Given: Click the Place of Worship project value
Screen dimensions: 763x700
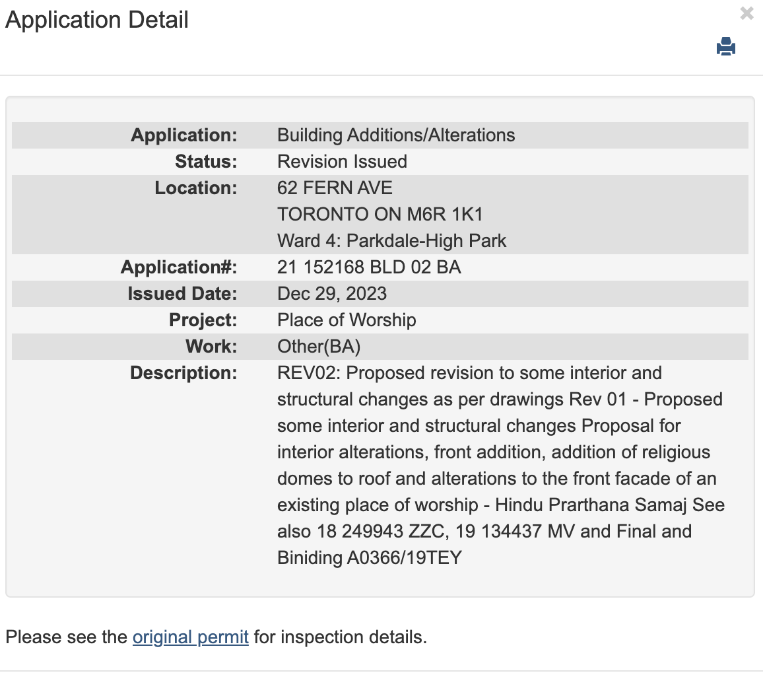Looking at the screenshot, I should click(x=347, y=320).
